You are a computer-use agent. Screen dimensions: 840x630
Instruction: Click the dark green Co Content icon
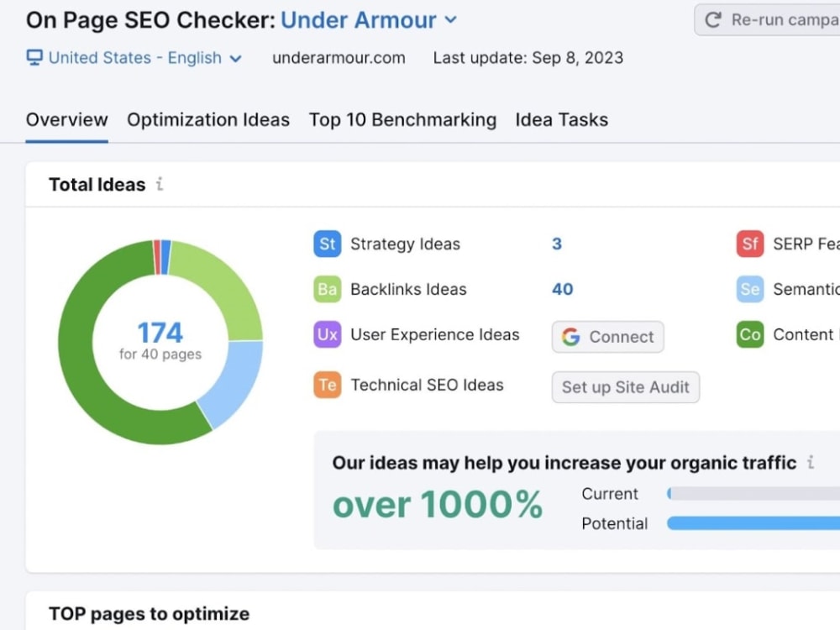[x=750, y=334]
